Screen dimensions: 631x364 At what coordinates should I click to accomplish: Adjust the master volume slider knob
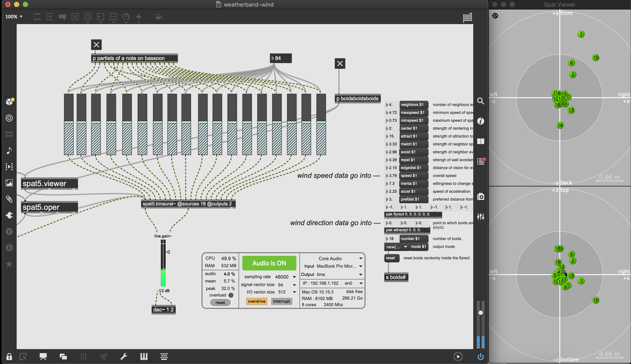(x=480, y=313)
